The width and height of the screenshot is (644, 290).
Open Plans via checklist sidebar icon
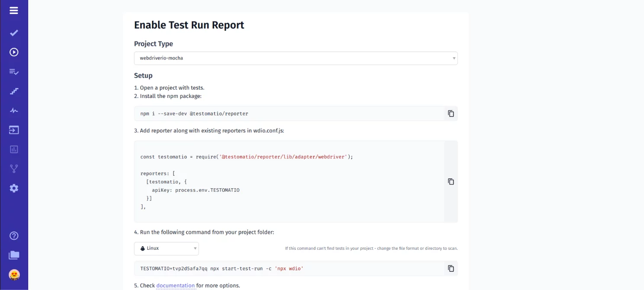(x=14, y=72)
